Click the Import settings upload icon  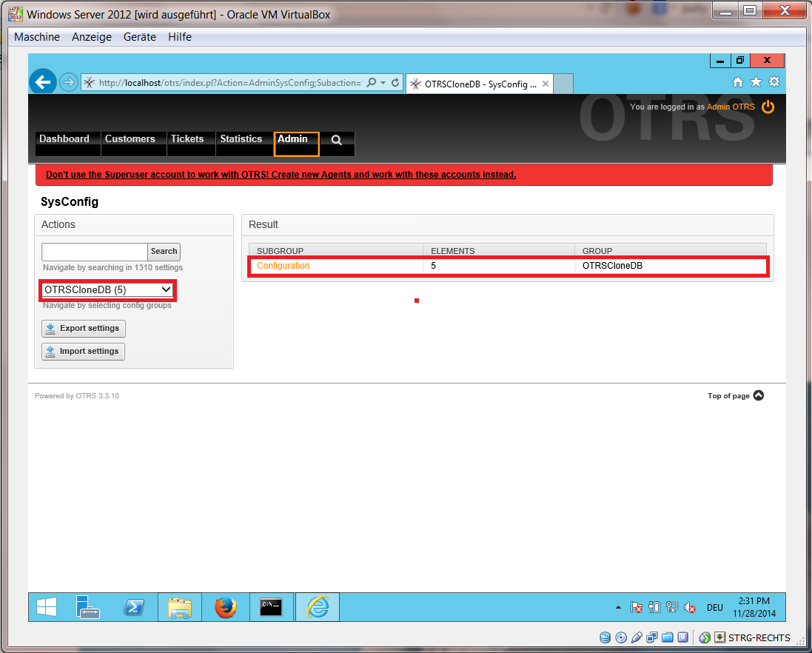[x=50, y=351]
